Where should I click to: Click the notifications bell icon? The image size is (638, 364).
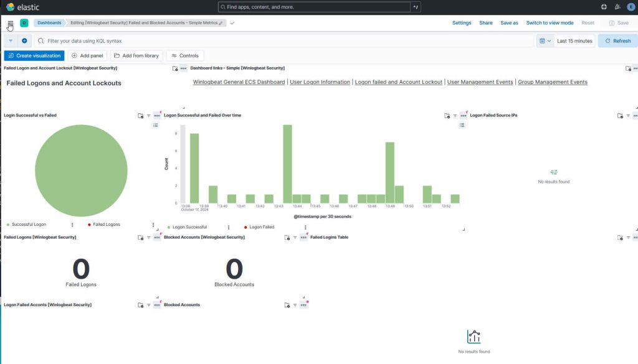click(617, 7)
